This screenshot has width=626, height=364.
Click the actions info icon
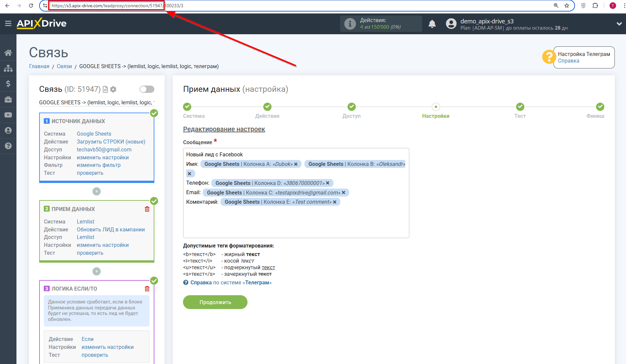click(350, 24)
